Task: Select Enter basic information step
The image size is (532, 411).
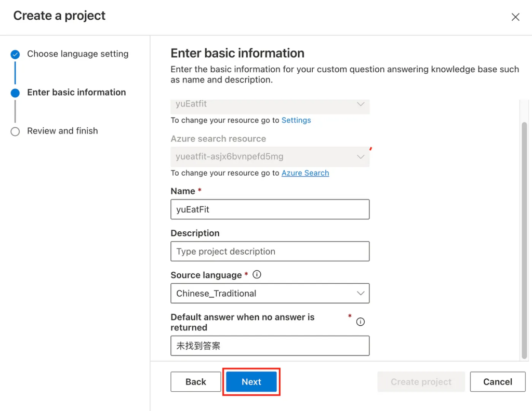Action: point(76,92)
